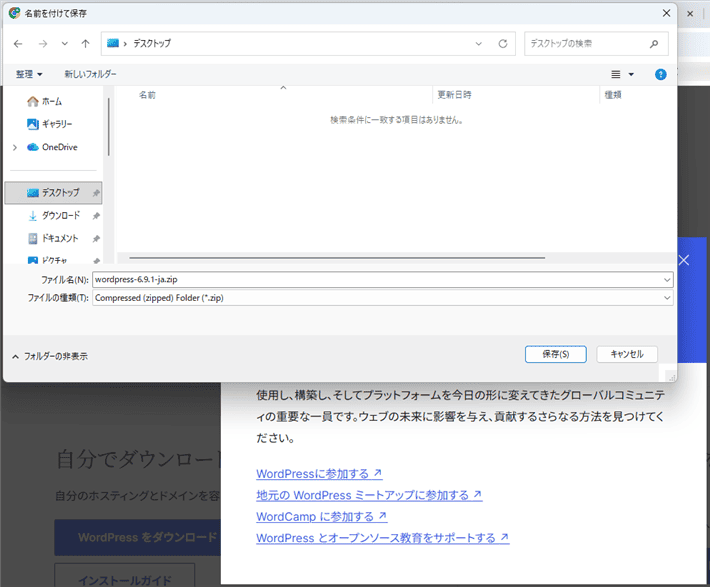The width and height of the screenshot is (710, 587).
Task: Go forward using the right arrow button
Action: point(43,43)
